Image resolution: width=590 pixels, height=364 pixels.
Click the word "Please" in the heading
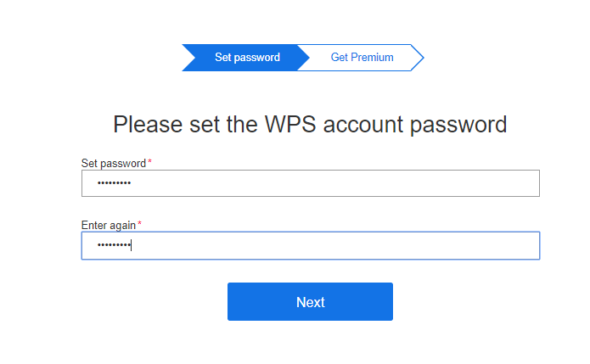point(150,125)
